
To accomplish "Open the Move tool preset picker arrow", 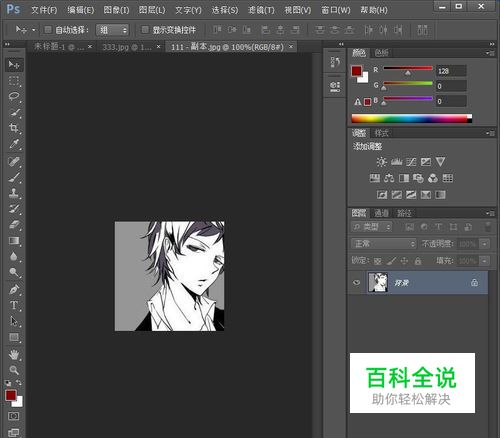I will pyautogui.click(x=34, y=30).
